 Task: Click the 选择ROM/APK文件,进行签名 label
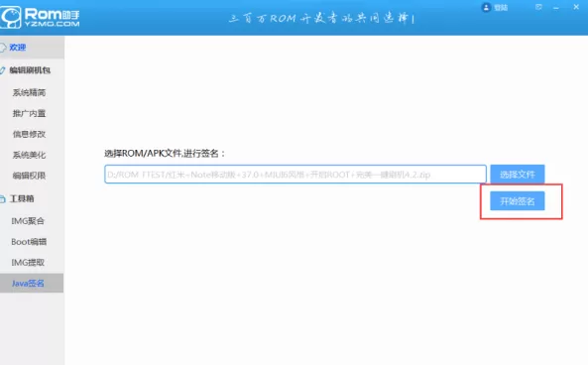165,153
